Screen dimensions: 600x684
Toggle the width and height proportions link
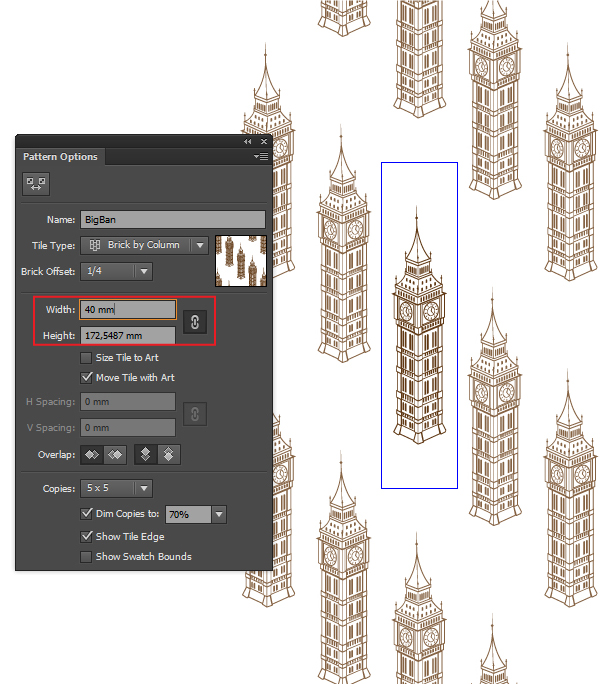click(195, 322)
